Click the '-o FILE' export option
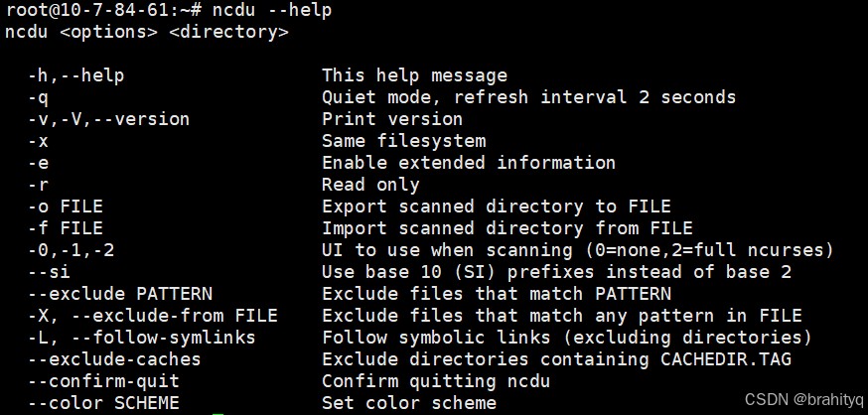Screen dimensions: 868x415 click(66, 207)
